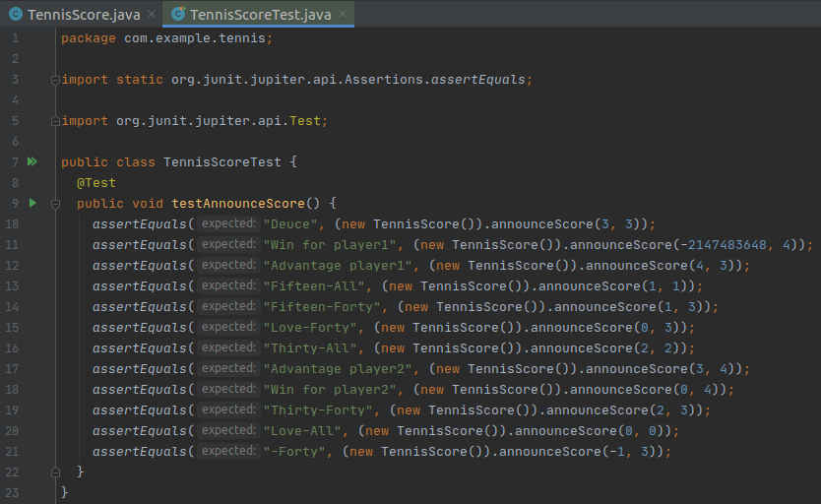Viewport: 821px width, 504px height.
Task: Click the Test class name in import line
Action: click(305, 121)
